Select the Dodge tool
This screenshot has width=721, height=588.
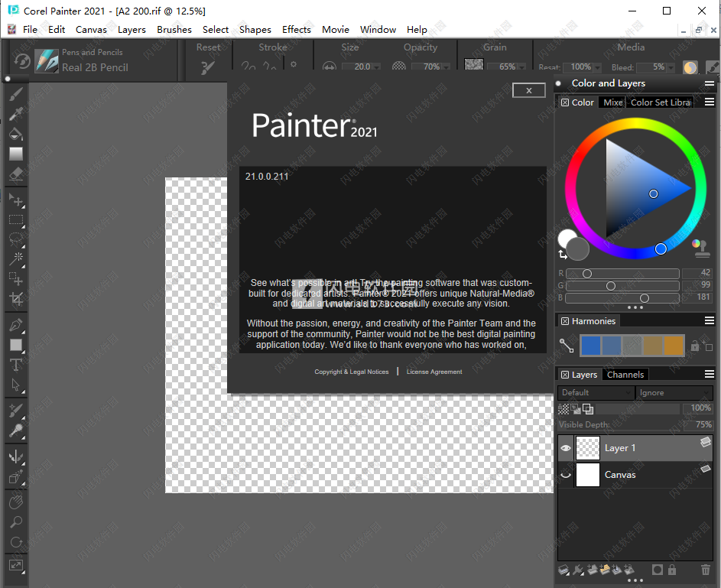(x=15, y=430)
